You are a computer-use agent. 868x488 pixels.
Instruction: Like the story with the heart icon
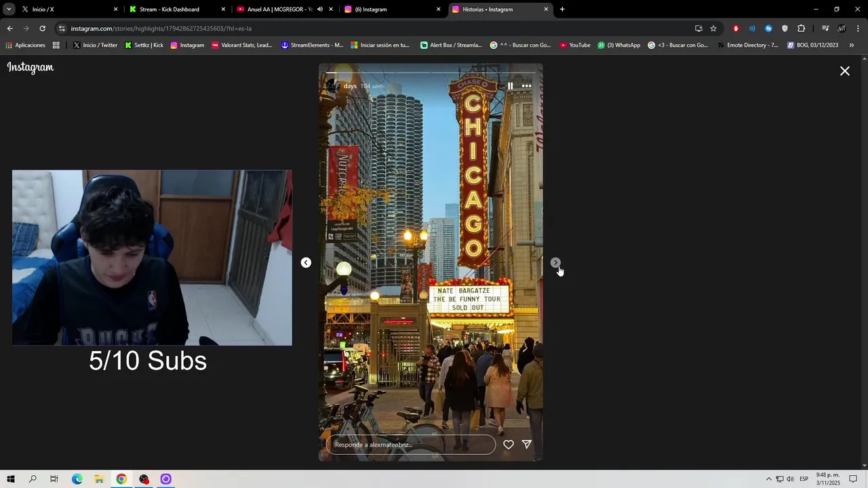509,445
